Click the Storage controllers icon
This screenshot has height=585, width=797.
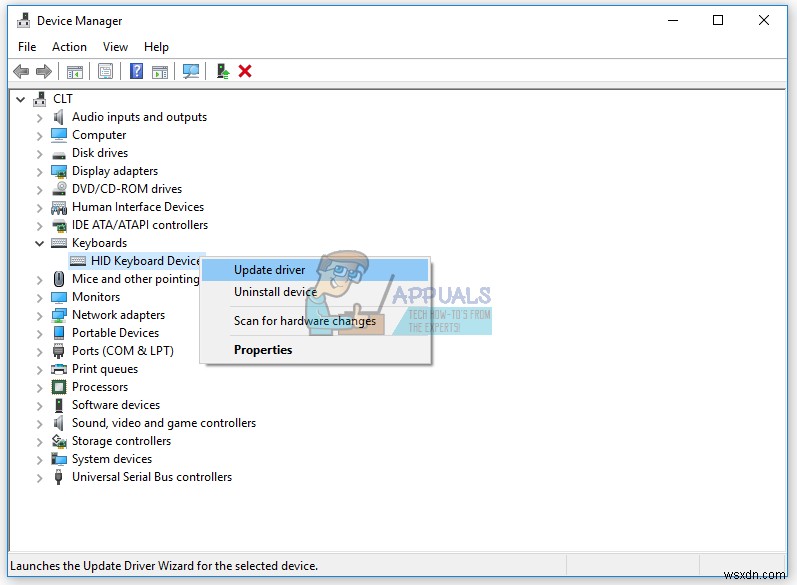click(59, 441)
